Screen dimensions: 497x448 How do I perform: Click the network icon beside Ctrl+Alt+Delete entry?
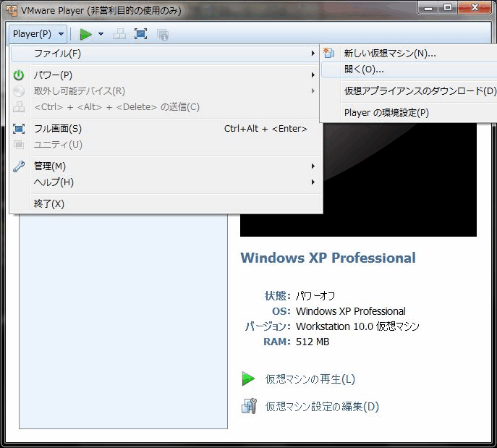(19, 107)
